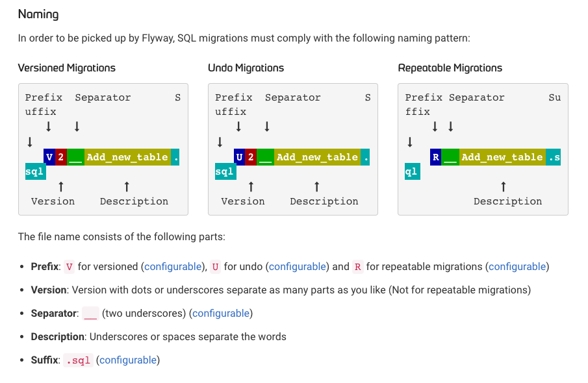Open configurable link for versioned prefix
Image resolution: width=588 pixels, height=383 pixels.
173,266
